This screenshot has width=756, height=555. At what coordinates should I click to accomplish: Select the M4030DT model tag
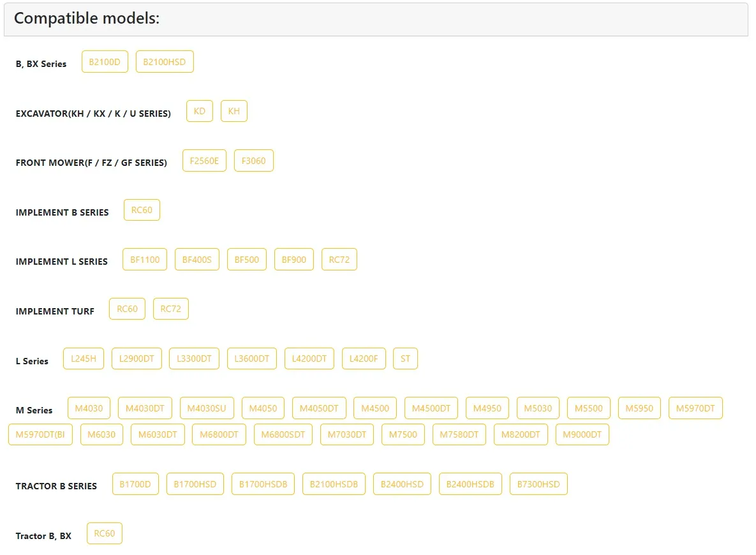[x=145, y=408]
